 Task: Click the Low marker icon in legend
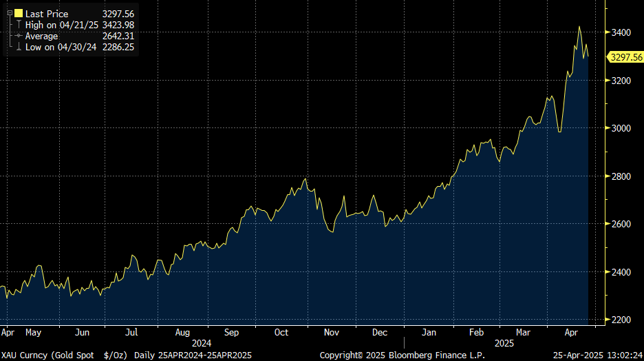click(x=18, y=47)
